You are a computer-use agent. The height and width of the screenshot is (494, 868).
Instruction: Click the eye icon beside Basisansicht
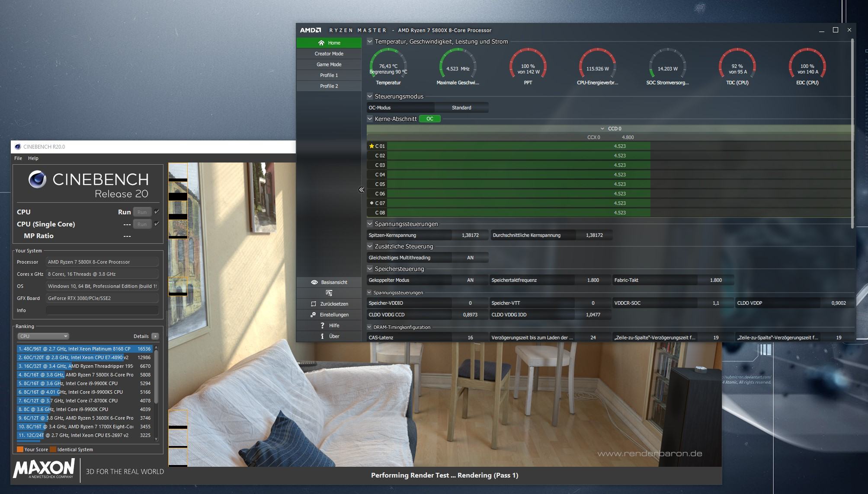coord(314,282)
